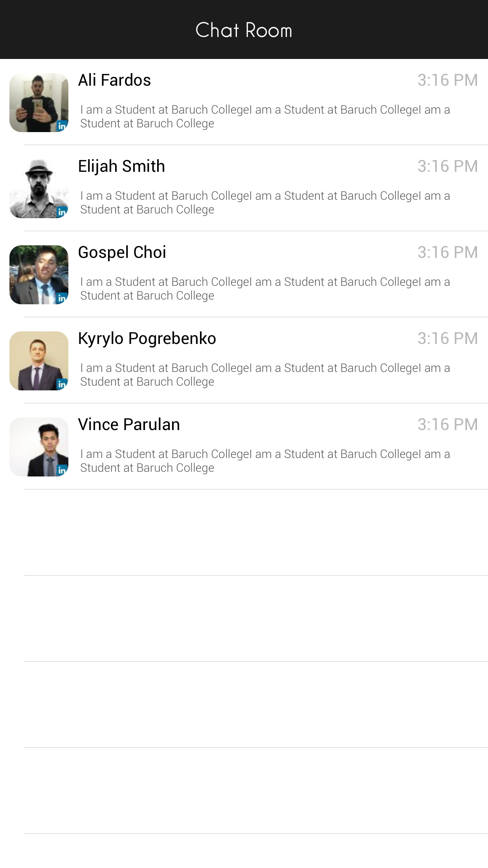Tap the LinkedIn badge on Elijah Smith's photo
The width and height of the screenshot is (488, 868).
62,212
